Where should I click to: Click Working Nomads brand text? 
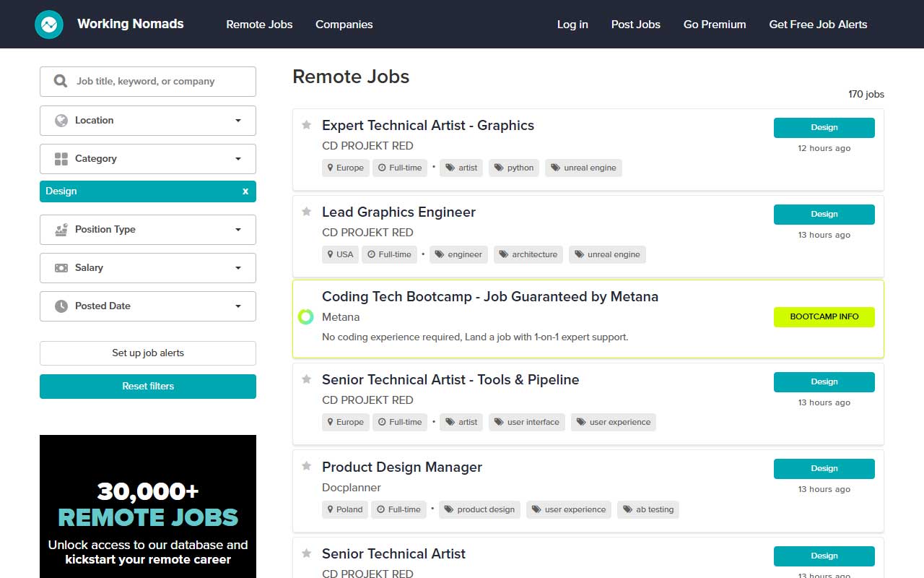coord(131,24)
